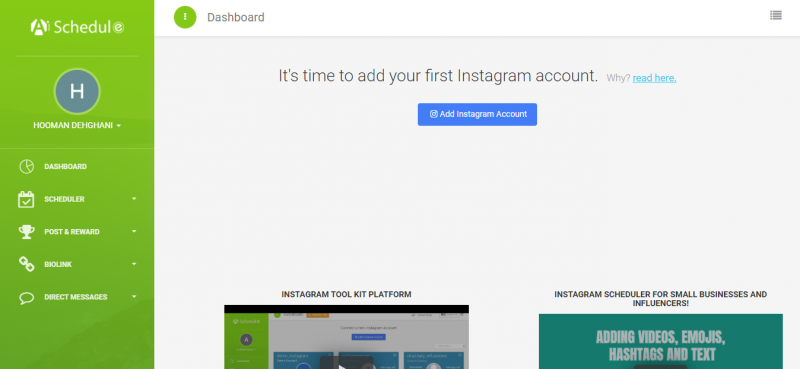Expand the Biolink menu arrow
The width and height of the screenshot is (800, 369).
coord(134,264)
